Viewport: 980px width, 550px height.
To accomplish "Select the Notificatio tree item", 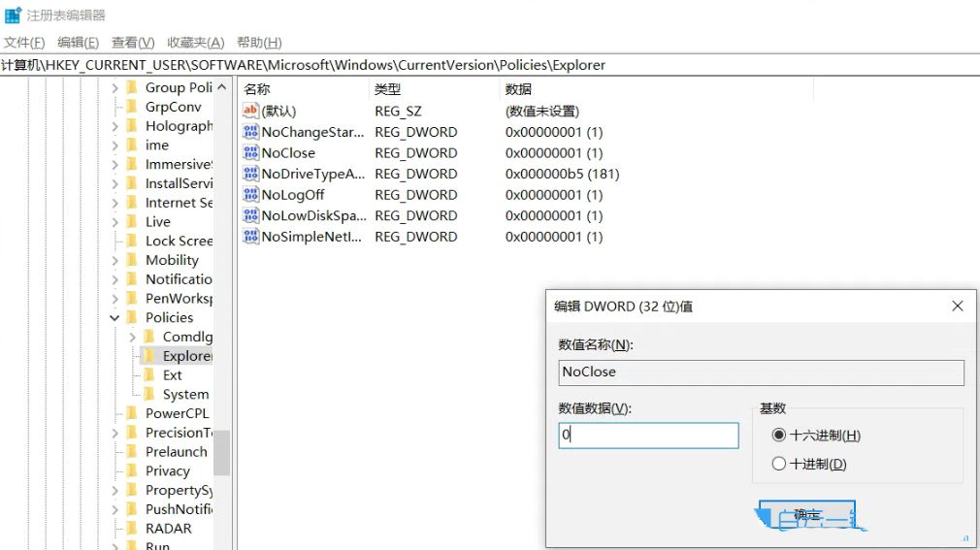I will point(179,279).
